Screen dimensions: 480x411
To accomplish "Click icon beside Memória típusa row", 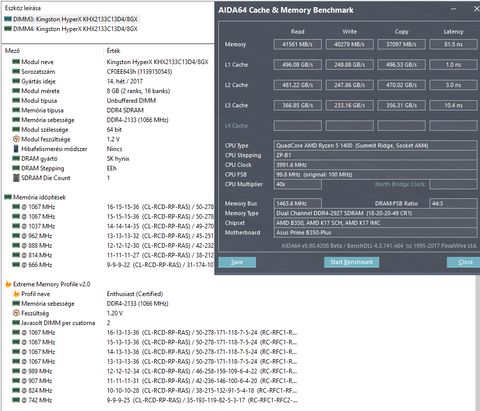I will pyautogui.click(x=16, y=110).
